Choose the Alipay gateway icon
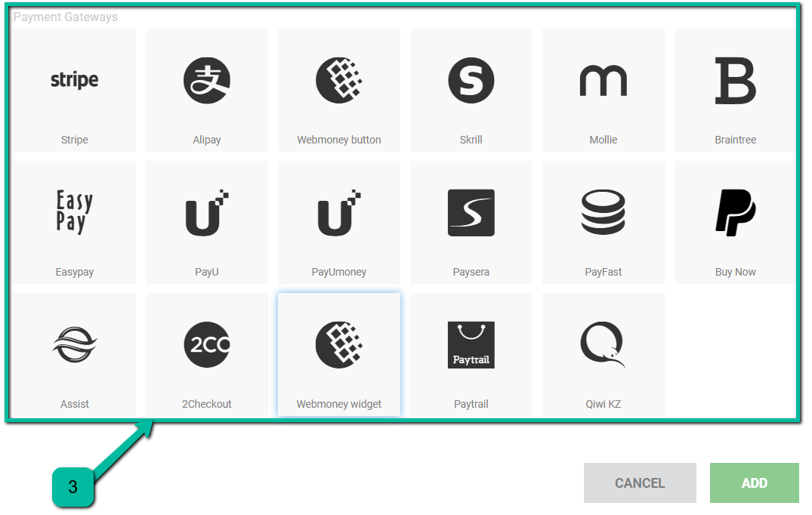812x515 pixels. pyautogui.click(x=207, y=80)
